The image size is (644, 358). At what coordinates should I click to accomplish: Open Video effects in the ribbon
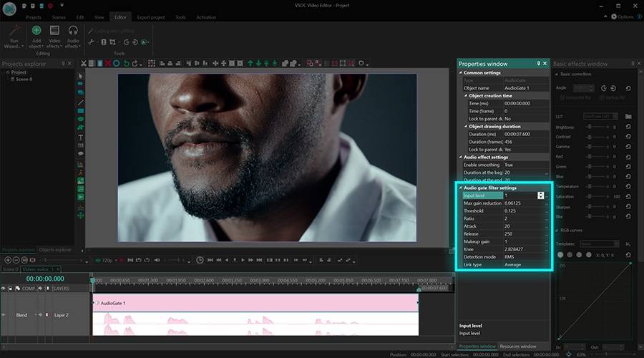(54, 35)
